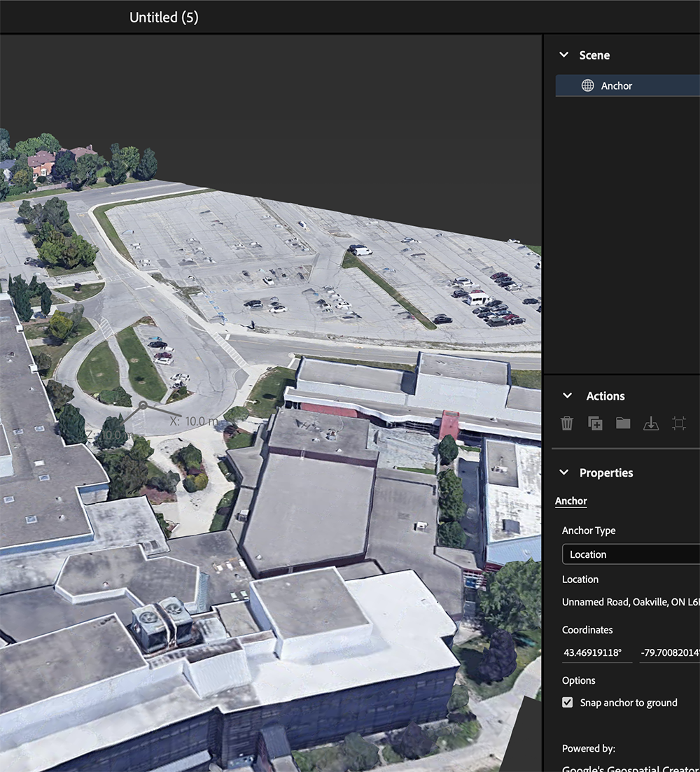Collapse the Scene panel
700x772 pixels.
coord(566,55)
